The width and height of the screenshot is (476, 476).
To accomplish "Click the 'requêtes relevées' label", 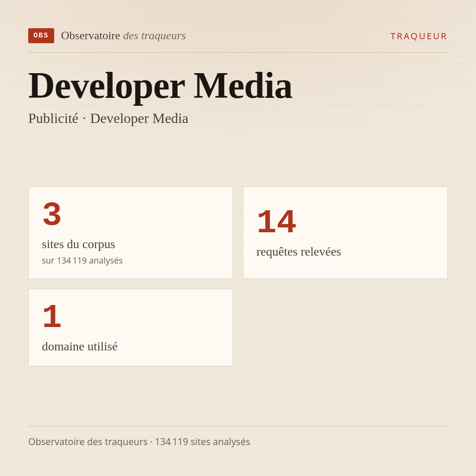I will point(299,252).
